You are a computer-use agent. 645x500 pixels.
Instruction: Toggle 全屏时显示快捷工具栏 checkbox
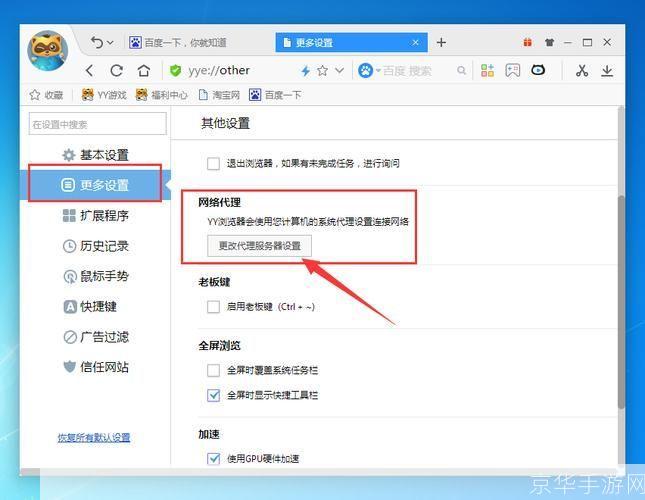click(213, 395)
